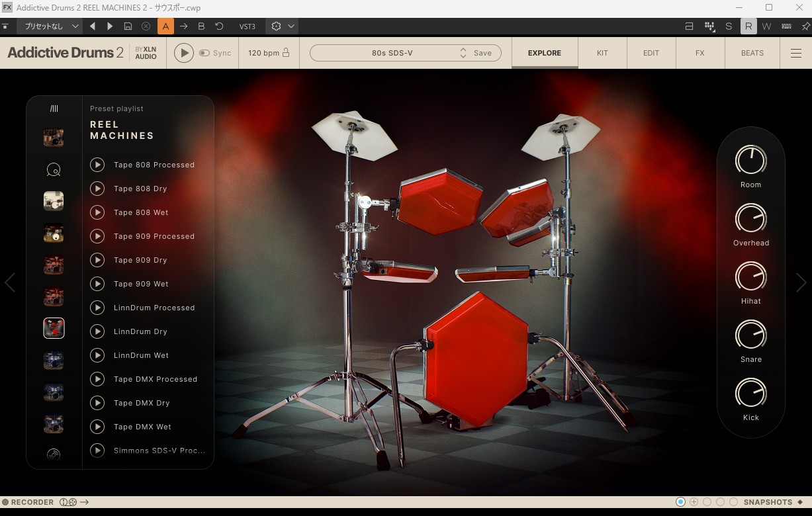Toggle the Sync switch
Screen dimensions: 812x516
click(x=204, y=53)
